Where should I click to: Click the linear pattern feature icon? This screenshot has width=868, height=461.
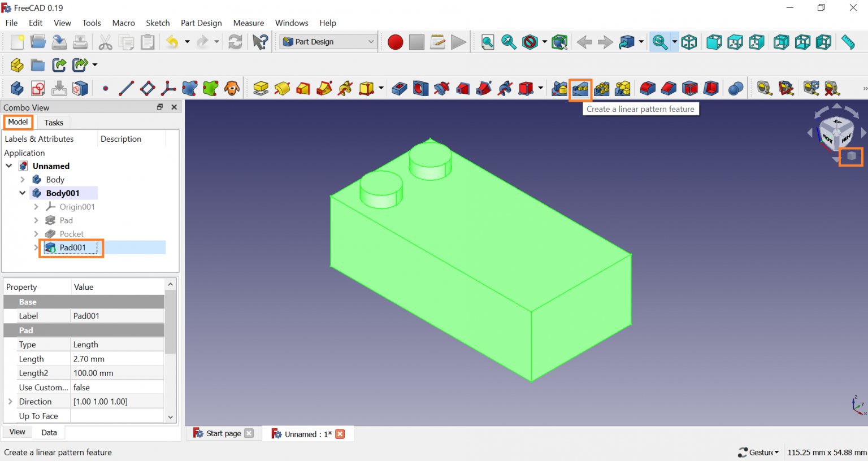point(580,89)
